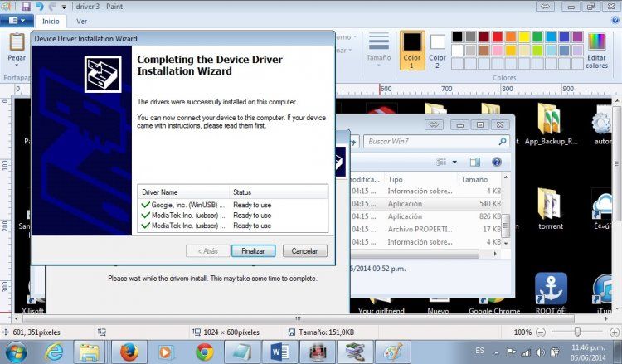622x364 pixels.
Task: Click Paint vertical scrollbar up arrow
Action: click(617, 101)
